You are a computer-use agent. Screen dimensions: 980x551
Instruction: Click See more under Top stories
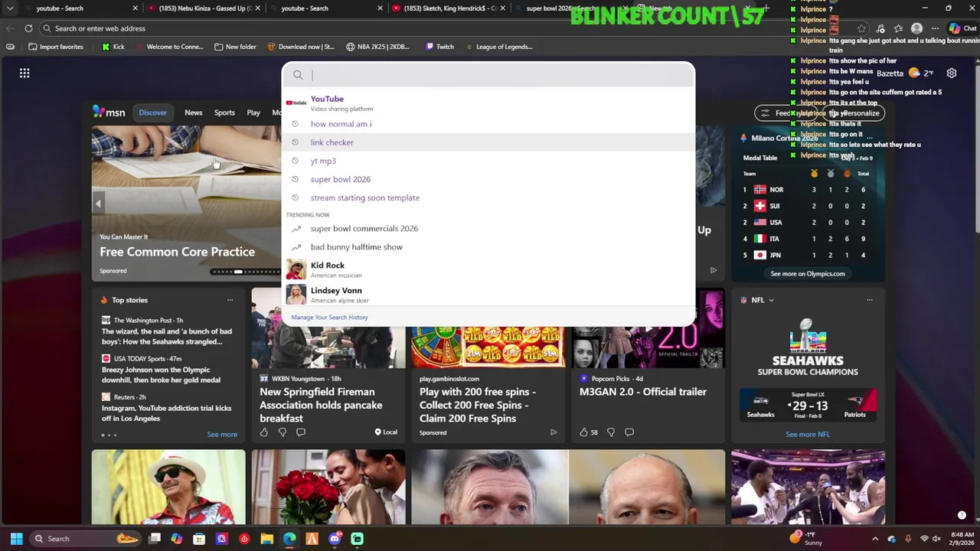(x=222, y=434)
